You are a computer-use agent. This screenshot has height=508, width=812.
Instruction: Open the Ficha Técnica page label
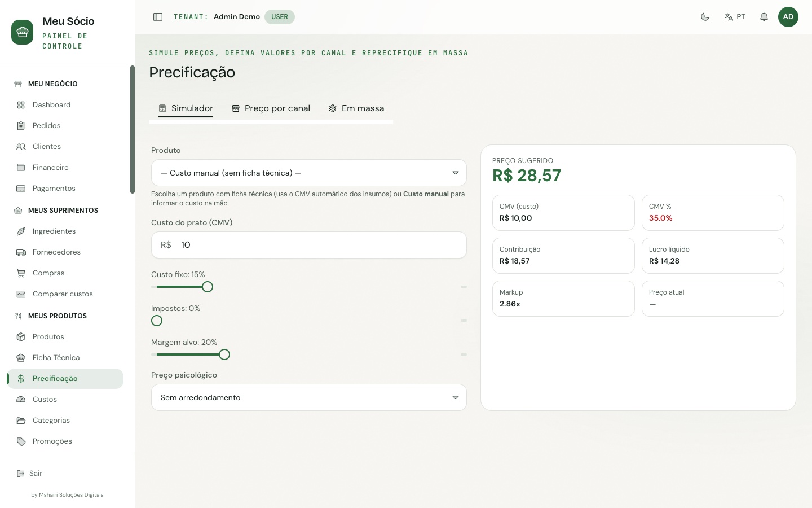coord(56,358)
